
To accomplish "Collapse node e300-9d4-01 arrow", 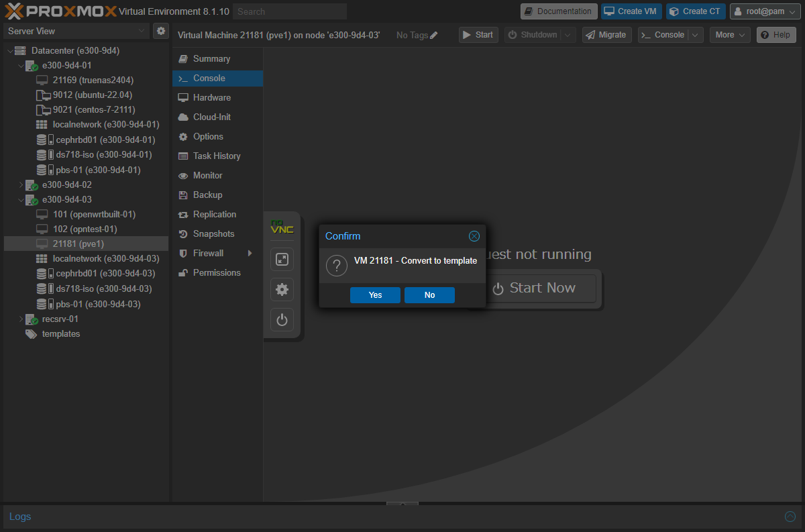I will pyautogui.click(x=20, y=65).
